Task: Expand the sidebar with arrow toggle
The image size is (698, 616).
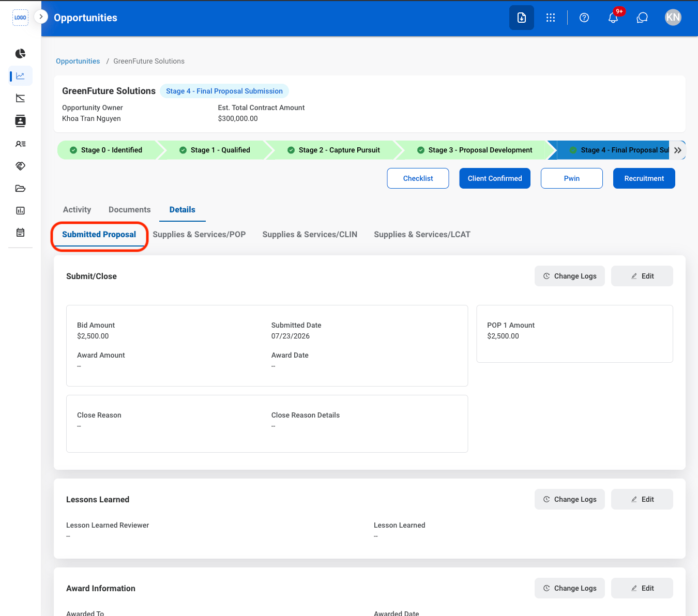Action: coord(41,17)
